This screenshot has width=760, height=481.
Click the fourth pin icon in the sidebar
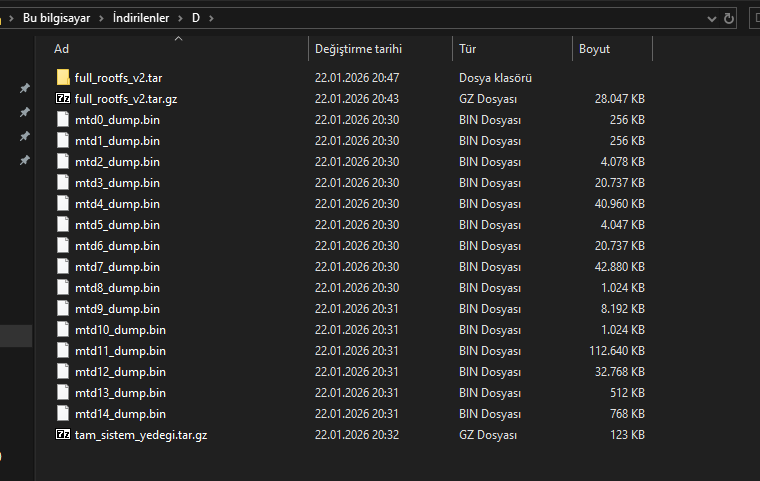(x=24, y=160)
